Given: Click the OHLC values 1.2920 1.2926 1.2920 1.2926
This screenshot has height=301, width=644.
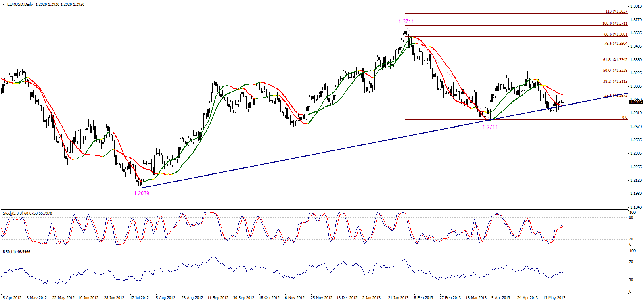Looking at the screenshot, I should click(60, 4).
